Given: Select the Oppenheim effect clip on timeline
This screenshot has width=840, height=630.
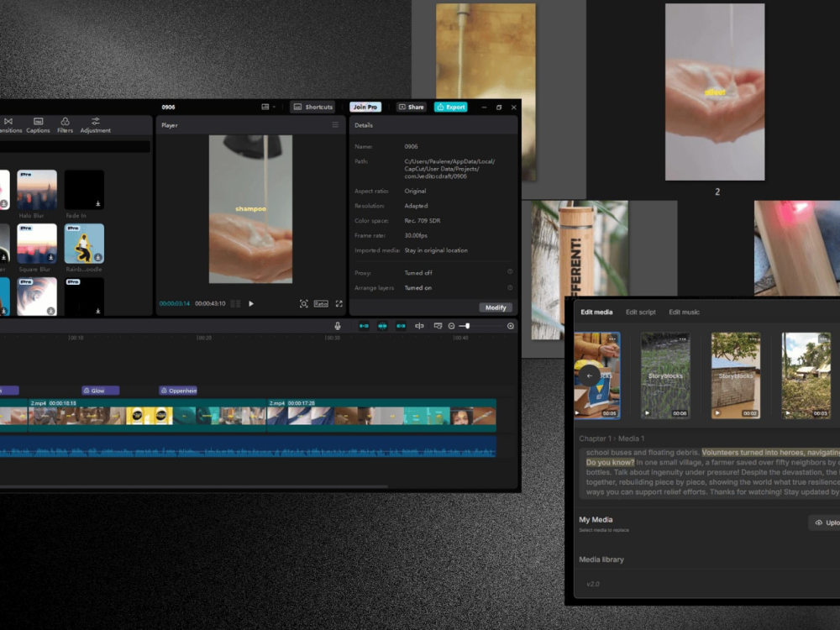Looking at the screenshot, I should tap(178, 391).
